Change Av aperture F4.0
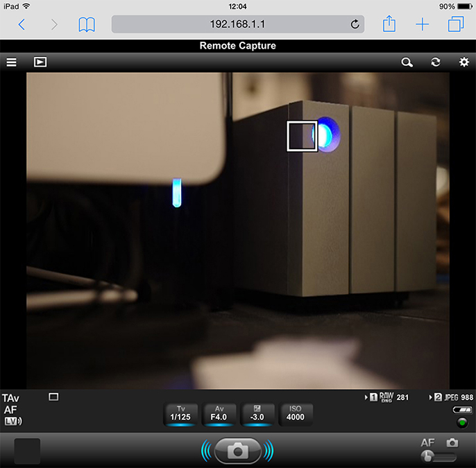Viewport: 476px width, 468px height. click(219, 414)
